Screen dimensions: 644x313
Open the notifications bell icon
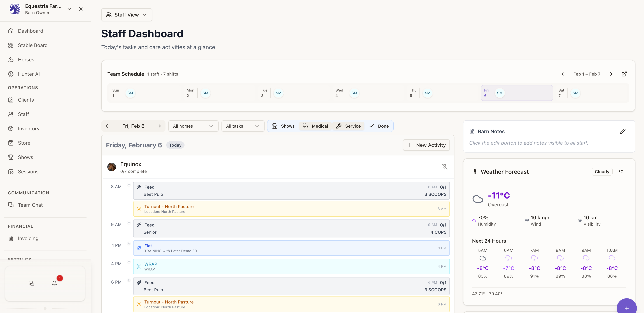tap(54, 283)
